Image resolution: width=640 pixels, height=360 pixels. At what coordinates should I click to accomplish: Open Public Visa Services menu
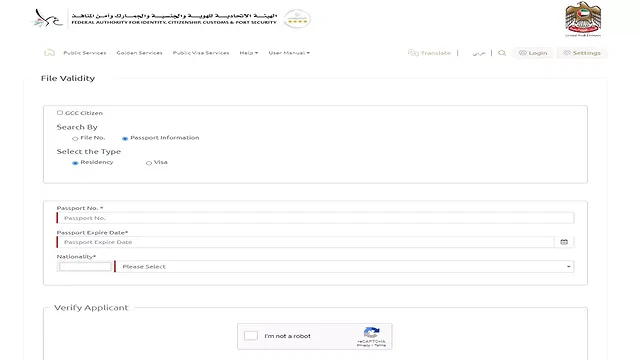coord(201,53)
